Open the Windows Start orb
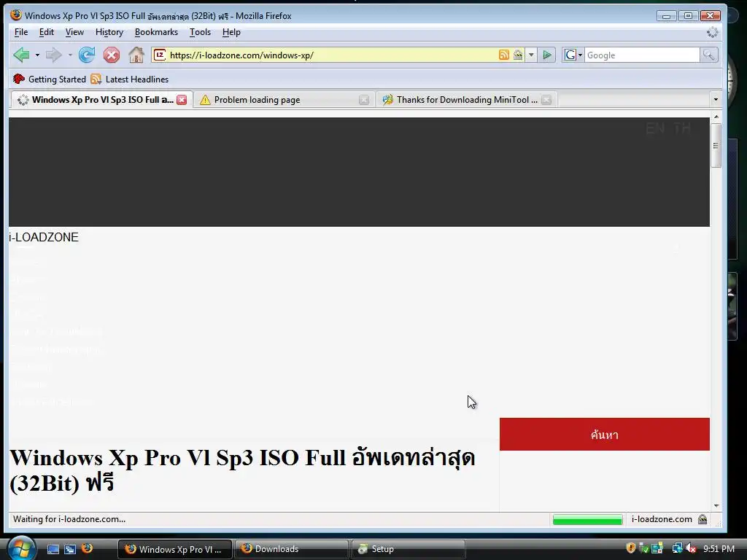 pyautogui.click(x=21, y=548)
